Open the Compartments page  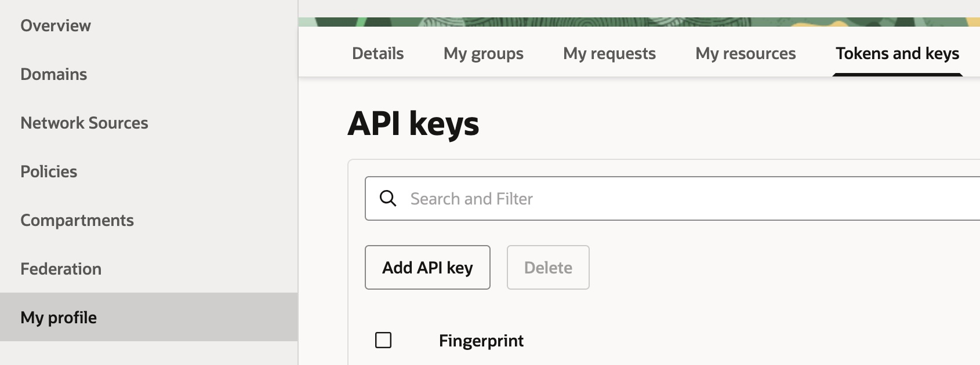click(77, 220)
